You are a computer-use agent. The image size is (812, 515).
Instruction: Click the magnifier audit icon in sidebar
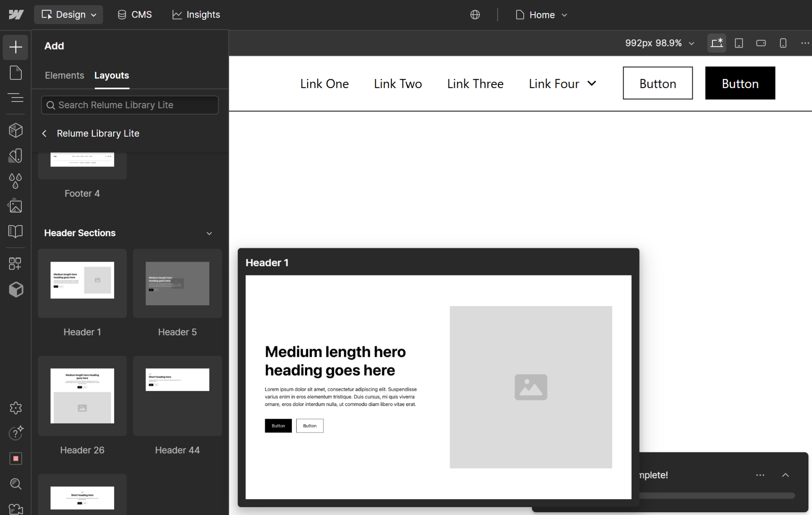(15, 484)
